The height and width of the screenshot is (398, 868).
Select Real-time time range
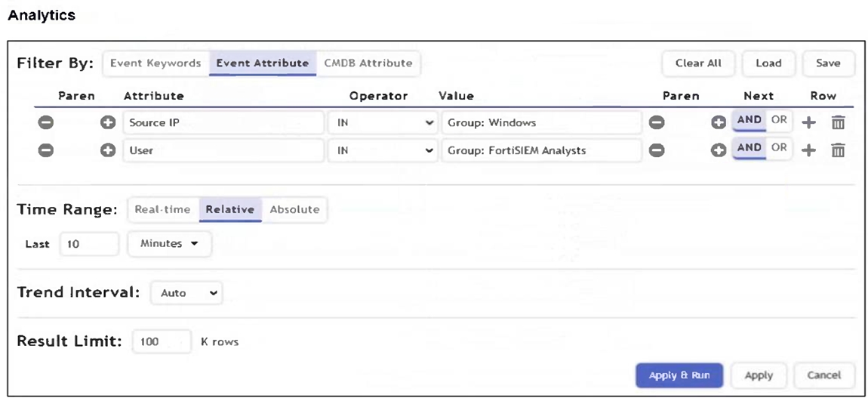point(162,210)
